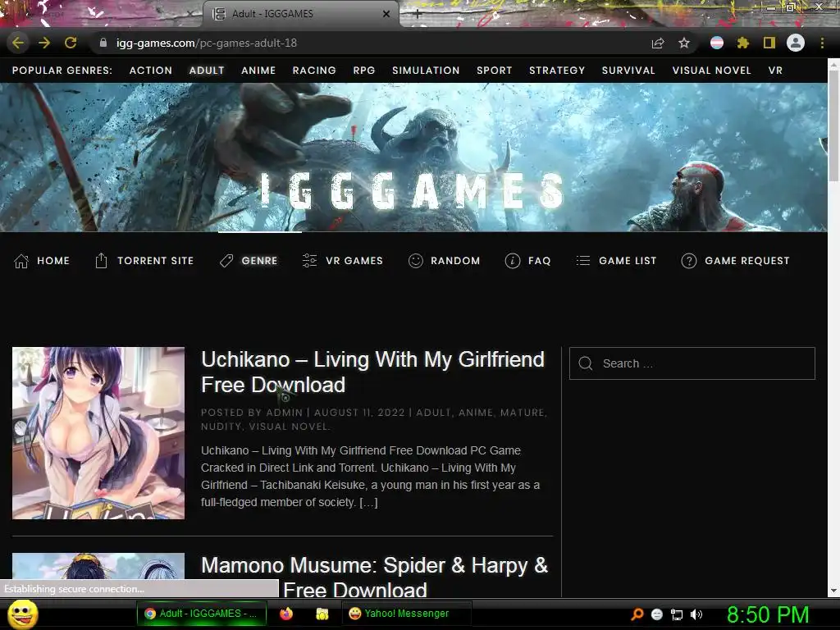Open the SIMULATION genre
The width and height of the screenshot is (840, 630).
pos(426,71)
